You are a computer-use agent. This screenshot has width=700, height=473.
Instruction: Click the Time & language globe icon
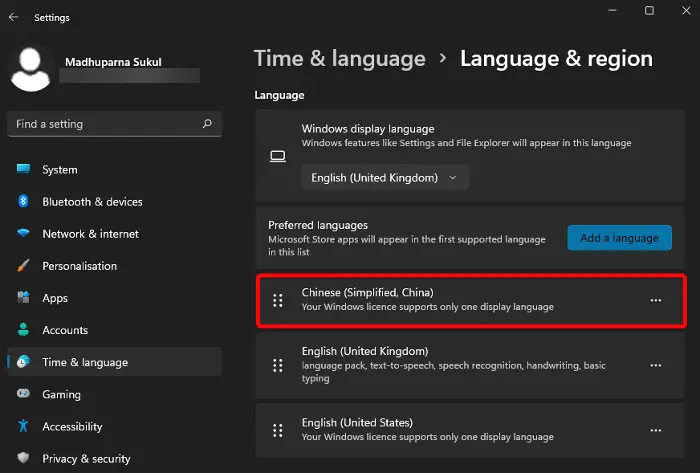pyautogui.click(x=23, y=361)
